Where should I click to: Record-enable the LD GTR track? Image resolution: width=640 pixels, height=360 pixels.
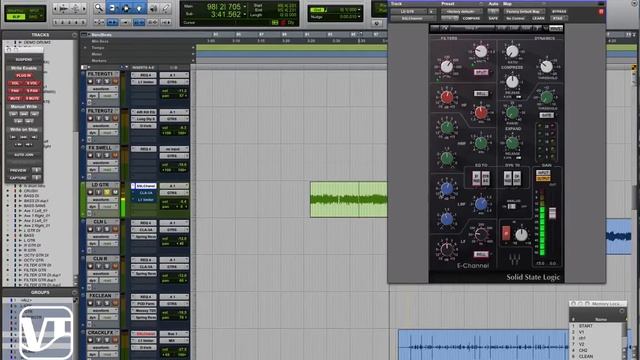(x=91, y=192)
